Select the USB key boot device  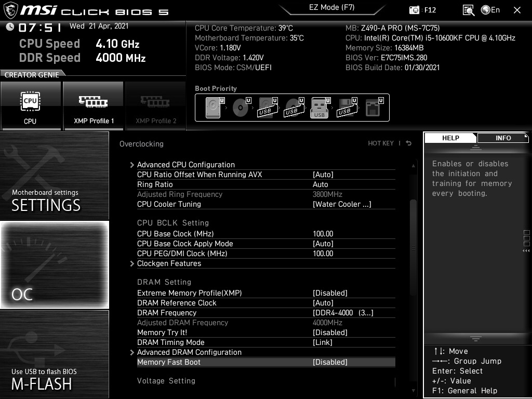pos(320,108)
